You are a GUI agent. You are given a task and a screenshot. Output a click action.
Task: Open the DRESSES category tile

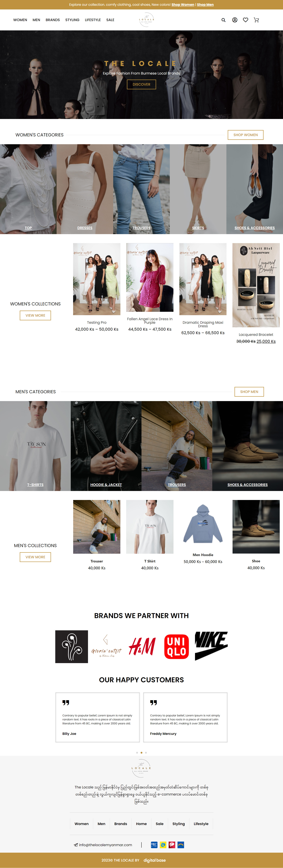tap(85, 189)
